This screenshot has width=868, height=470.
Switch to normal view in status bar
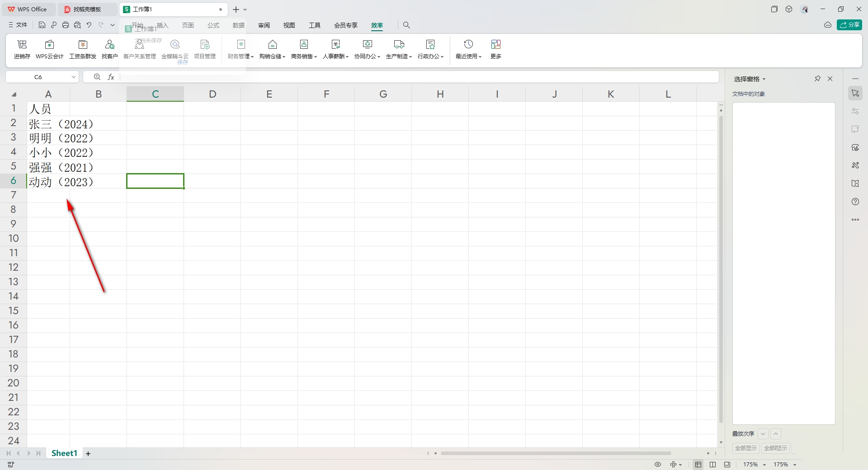[698, 465]
